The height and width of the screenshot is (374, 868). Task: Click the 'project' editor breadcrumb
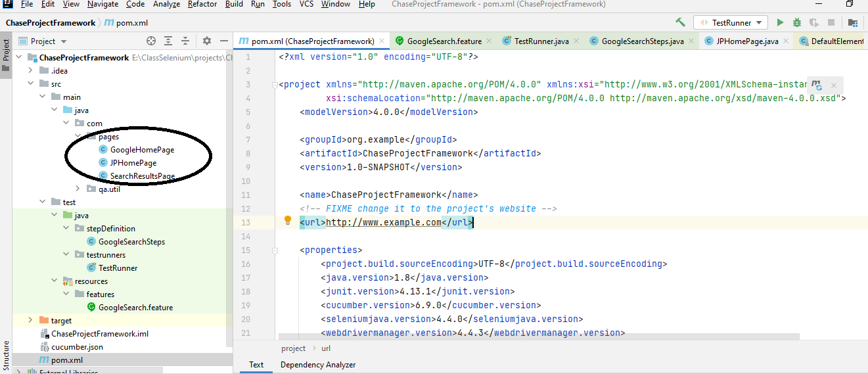pyautogui.click(x=293, y=348)
